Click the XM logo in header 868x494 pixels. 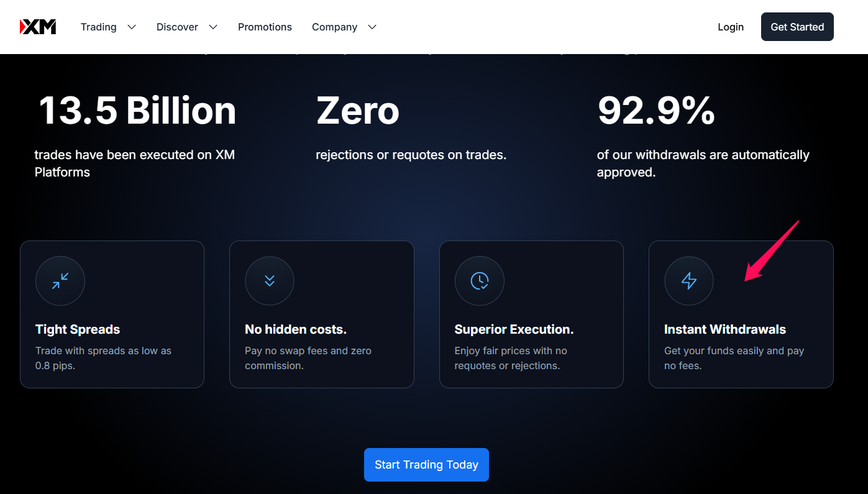[38, 27]
